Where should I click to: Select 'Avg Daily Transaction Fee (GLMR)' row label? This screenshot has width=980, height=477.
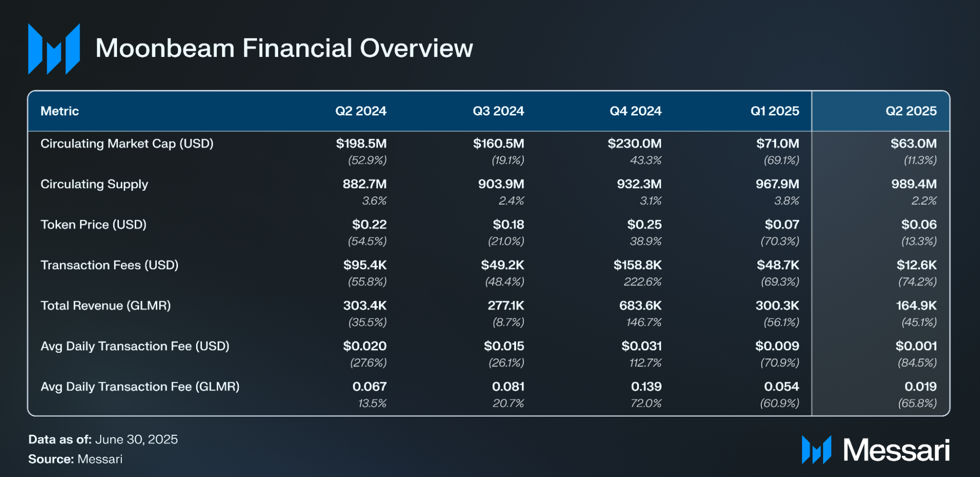coord(140,387)
